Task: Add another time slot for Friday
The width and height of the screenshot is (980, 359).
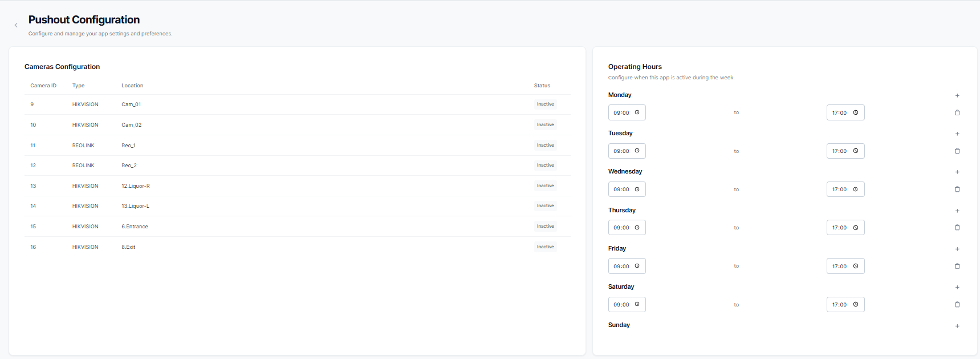Action: pos(957,249)
